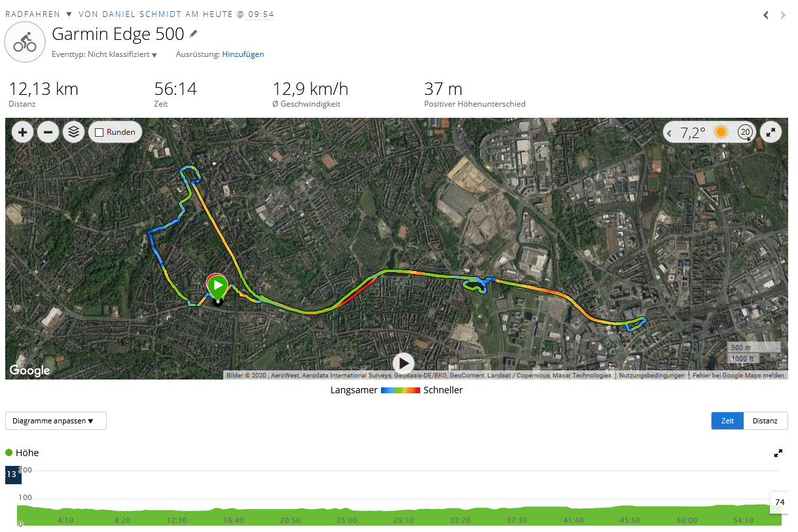The image size is (798, 532).
Task: Open the map layers selector
Action: pyautogui.click(x=73, y=132)
